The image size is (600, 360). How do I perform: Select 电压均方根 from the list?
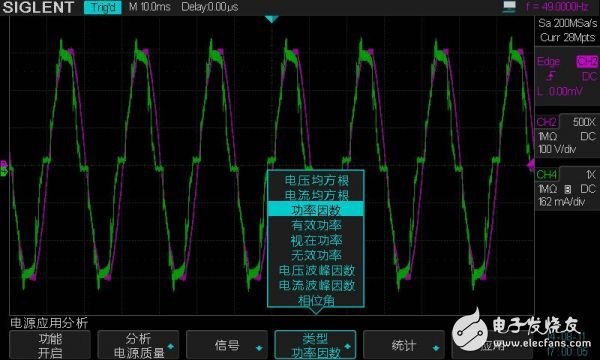pyautogui.click(x=316, y=180)
